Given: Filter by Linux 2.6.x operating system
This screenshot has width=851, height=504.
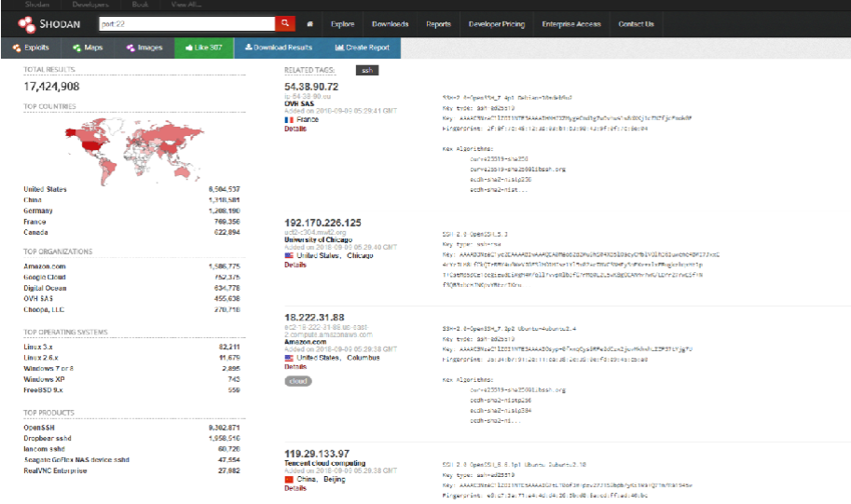Looking at the screenshot, I should pyautogui.click(x=41, y=358).
